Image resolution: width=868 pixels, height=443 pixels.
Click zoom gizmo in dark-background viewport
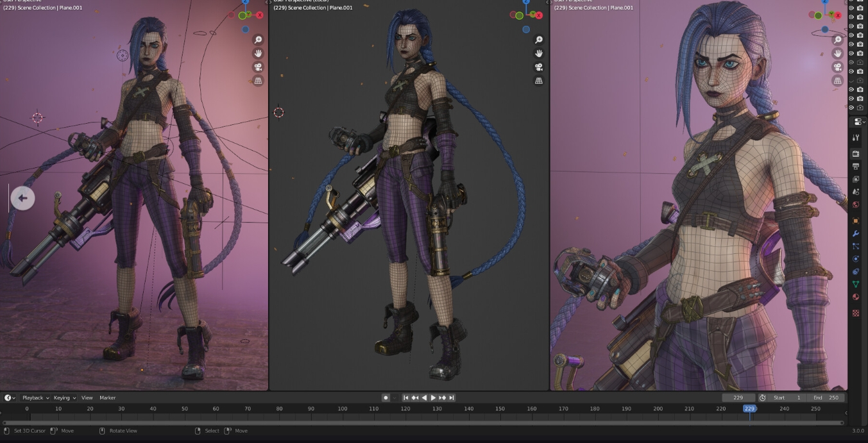click(539, 40)
